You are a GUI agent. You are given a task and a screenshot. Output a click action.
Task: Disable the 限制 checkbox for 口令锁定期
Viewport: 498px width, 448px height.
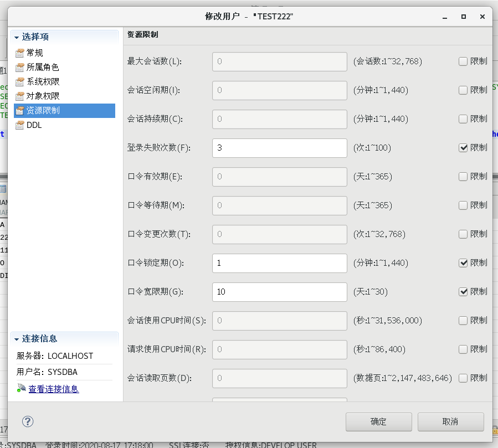pyautogui.click(x=464, y=263)
